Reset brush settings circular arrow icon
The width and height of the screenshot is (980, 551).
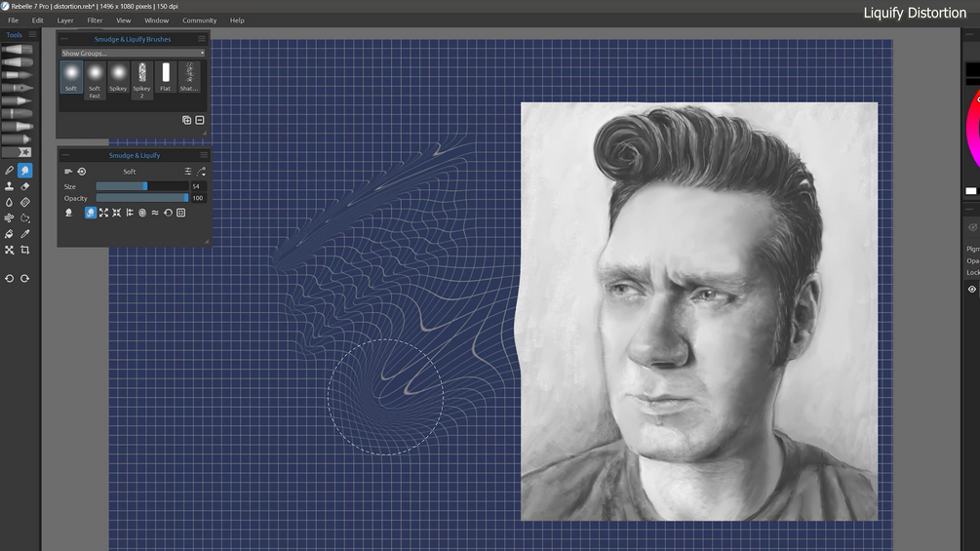81,172
